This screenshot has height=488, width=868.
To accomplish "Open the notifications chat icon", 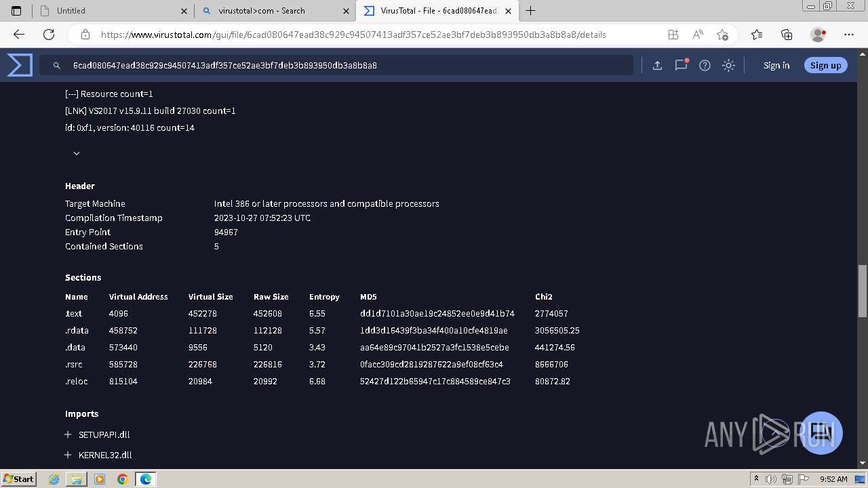I will 681,65.
